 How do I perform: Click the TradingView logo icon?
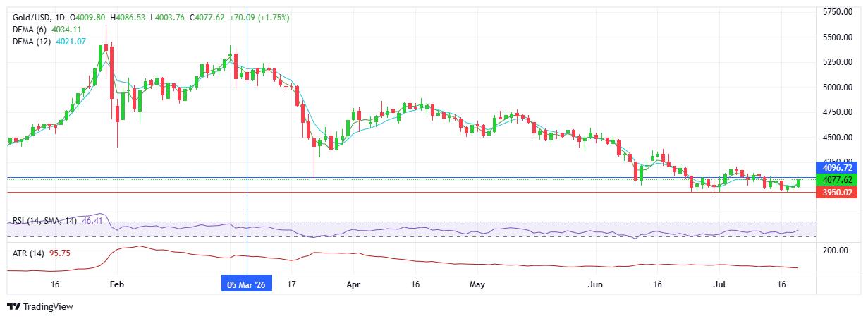tap(14, 307)
